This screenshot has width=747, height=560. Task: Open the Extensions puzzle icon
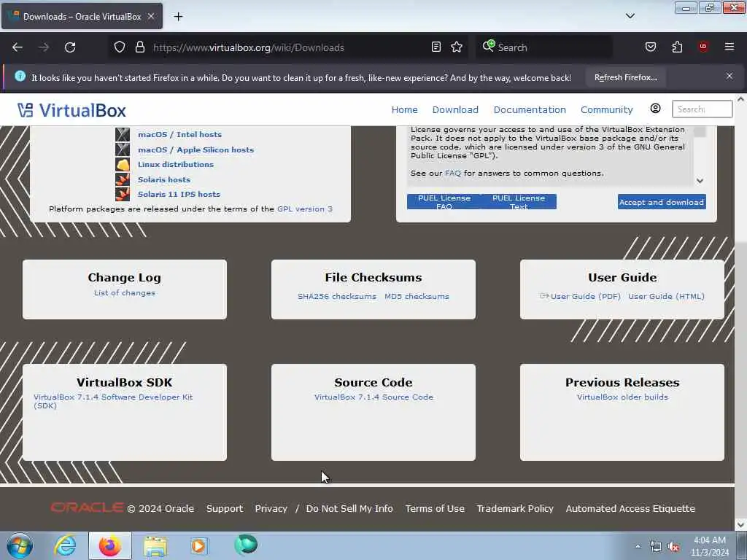pyautogui.click(x=677, y=47)
